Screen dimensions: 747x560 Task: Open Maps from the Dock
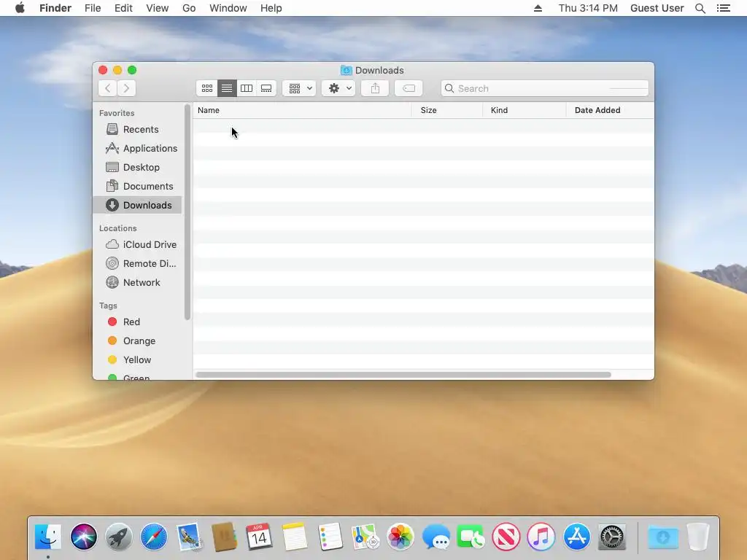(x=365, y=537)
